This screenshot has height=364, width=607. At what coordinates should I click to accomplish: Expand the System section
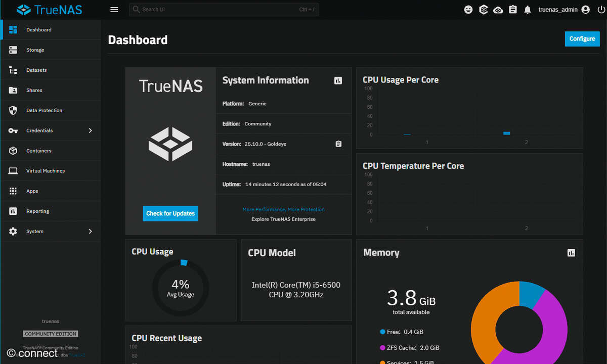click(51, 231)
